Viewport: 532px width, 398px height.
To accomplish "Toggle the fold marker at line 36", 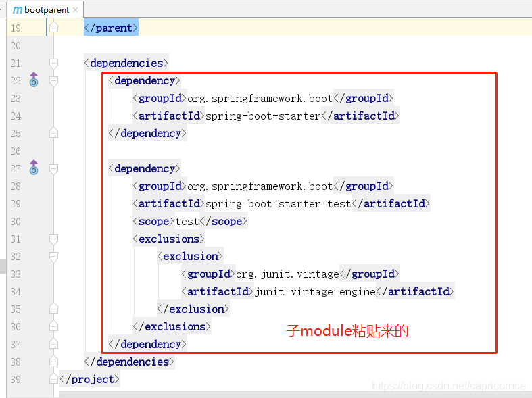I will pos(53,326).
